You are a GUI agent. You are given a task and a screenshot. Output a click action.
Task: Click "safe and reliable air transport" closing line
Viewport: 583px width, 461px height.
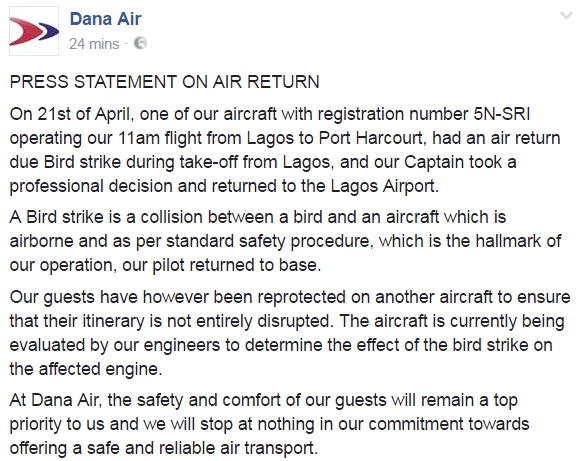202,448
